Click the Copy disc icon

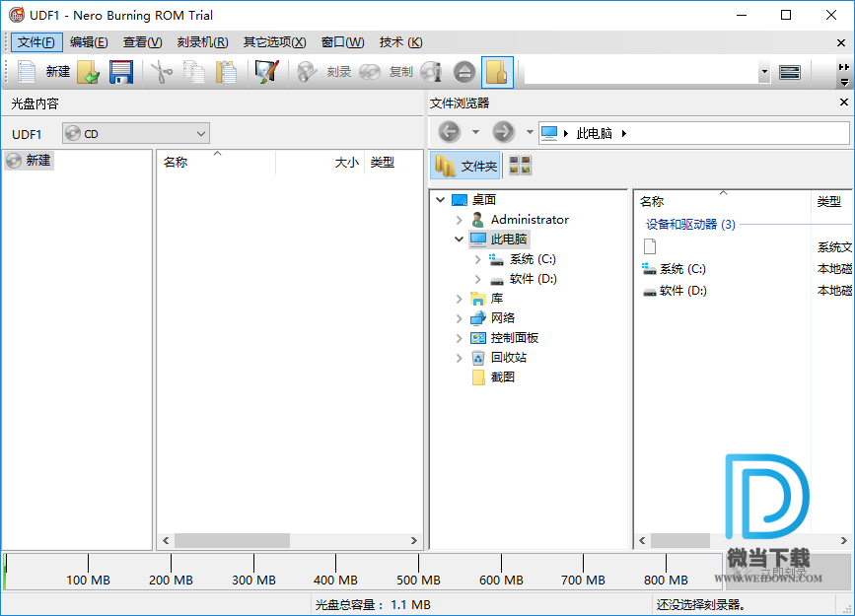click(370, 72)
